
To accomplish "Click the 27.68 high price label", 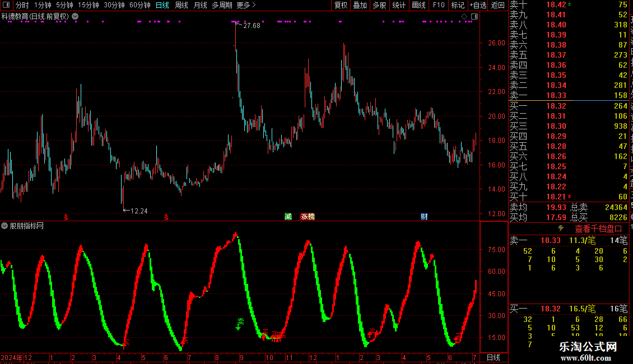I will click(x=252, y=25).
